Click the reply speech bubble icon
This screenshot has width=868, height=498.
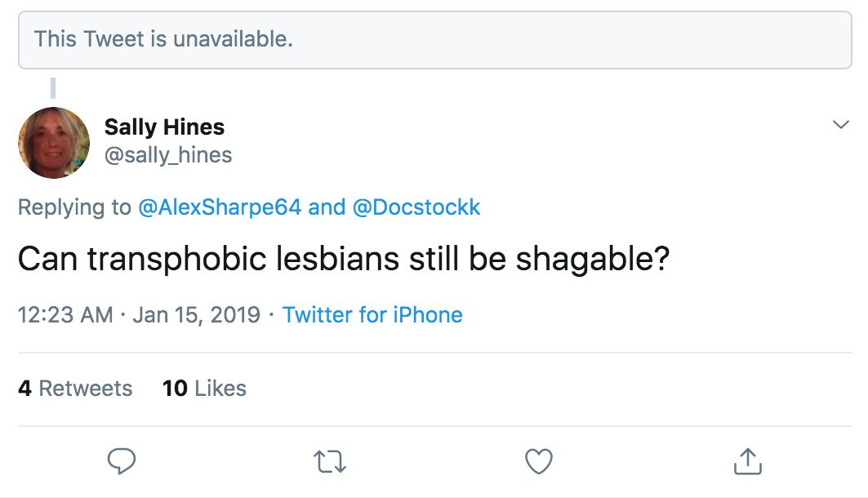[x=121, y=461]
